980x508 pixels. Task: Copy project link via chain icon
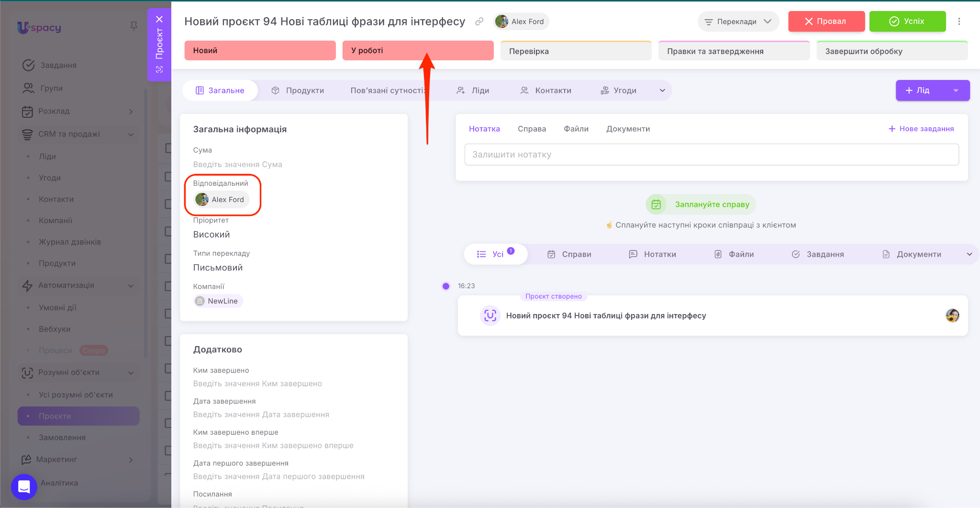click(x=479, y=22)
